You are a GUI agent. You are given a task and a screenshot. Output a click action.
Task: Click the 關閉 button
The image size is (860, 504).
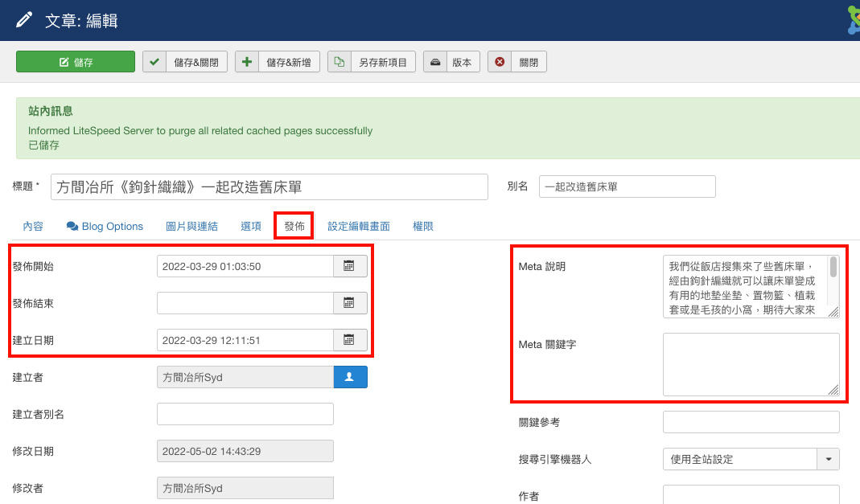tap(516, 61)
